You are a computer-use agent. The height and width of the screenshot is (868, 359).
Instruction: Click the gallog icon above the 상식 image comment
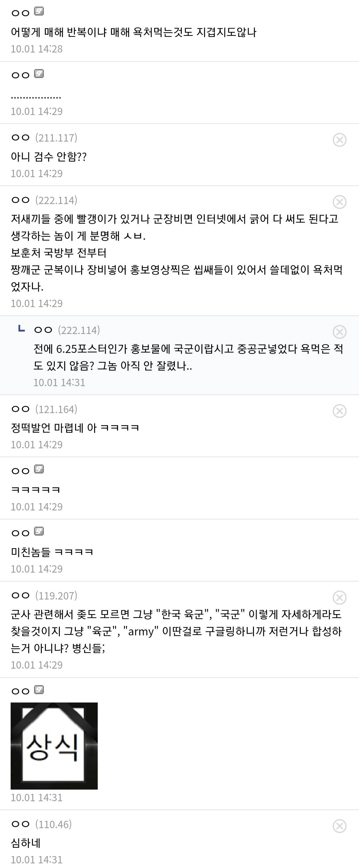point(39,691)
